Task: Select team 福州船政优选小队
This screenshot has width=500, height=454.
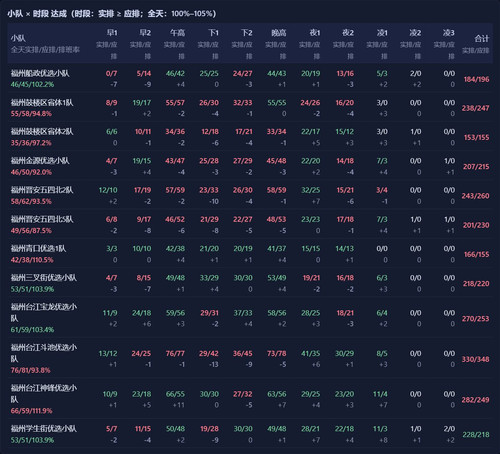Action: point(40,73)
